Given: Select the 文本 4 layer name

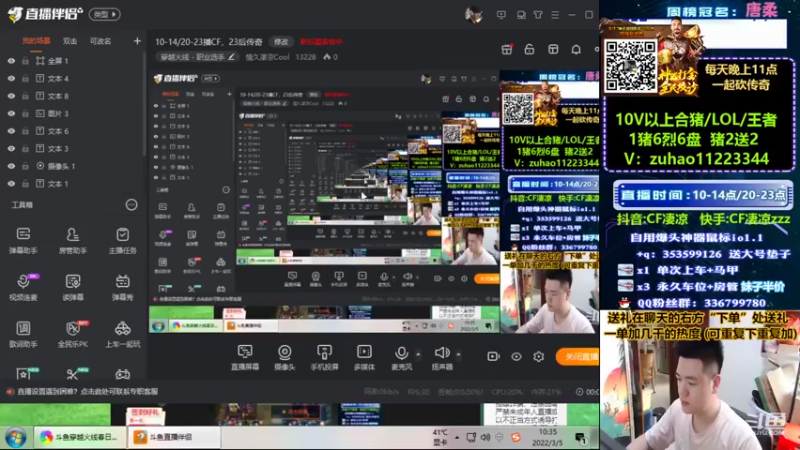Looking at the screenshot, I should pyautogui.click(x=58, y=79).
